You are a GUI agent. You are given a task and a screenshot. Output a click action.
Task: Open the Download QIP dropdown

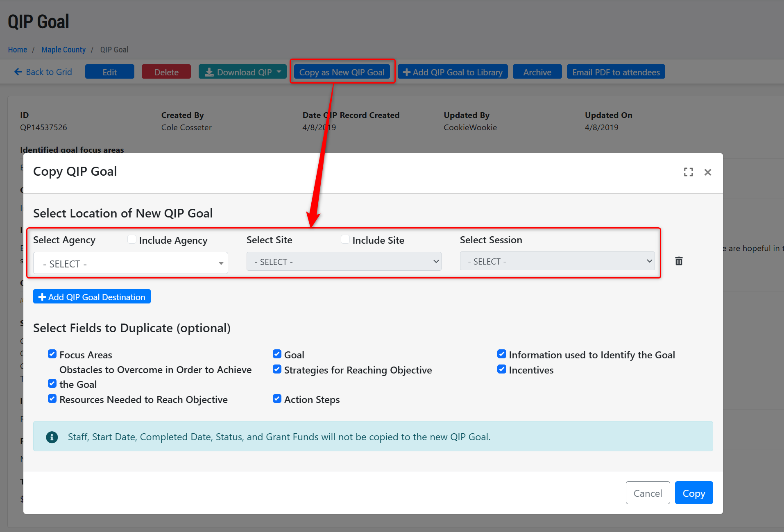[242, 72]
